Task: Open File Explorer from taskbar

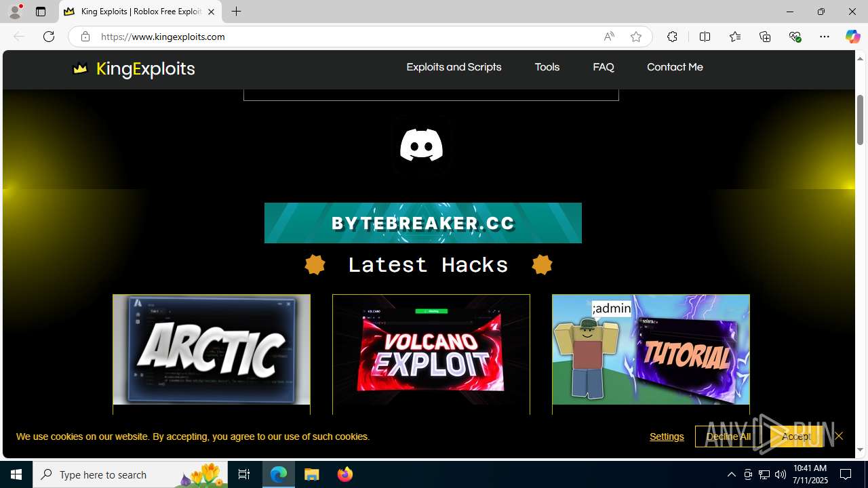Action: tap(312, 474)
